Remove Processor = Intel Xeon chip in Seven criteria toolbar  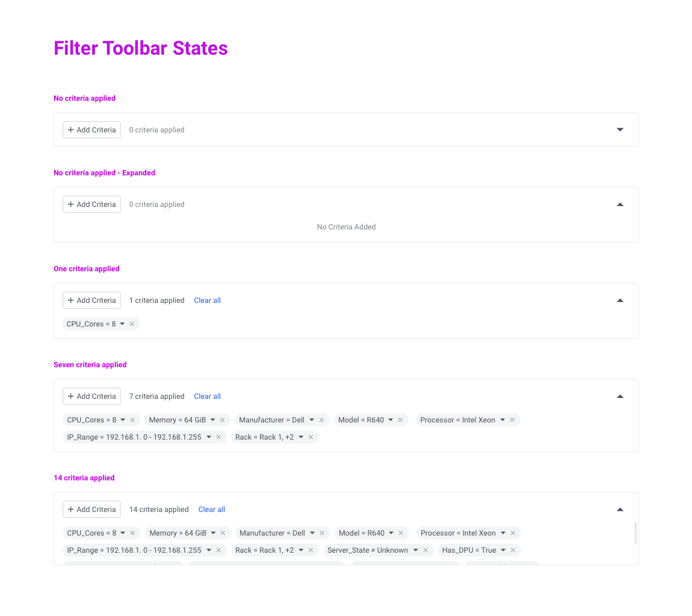tap(512, 420)
